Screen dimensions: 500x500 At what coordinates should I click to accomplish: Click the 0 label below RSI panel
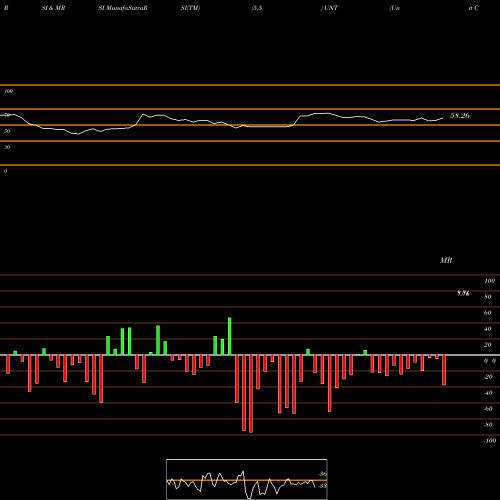pos(5,171)
